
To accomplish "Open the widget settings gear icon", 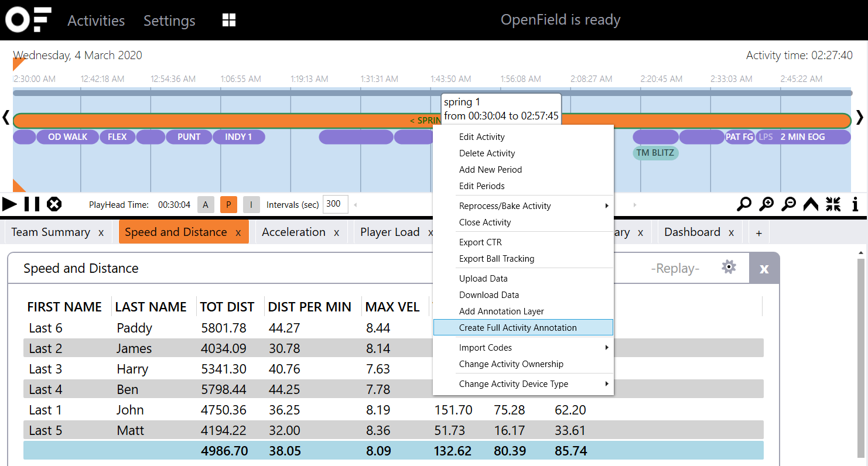I will click(729, 268).
